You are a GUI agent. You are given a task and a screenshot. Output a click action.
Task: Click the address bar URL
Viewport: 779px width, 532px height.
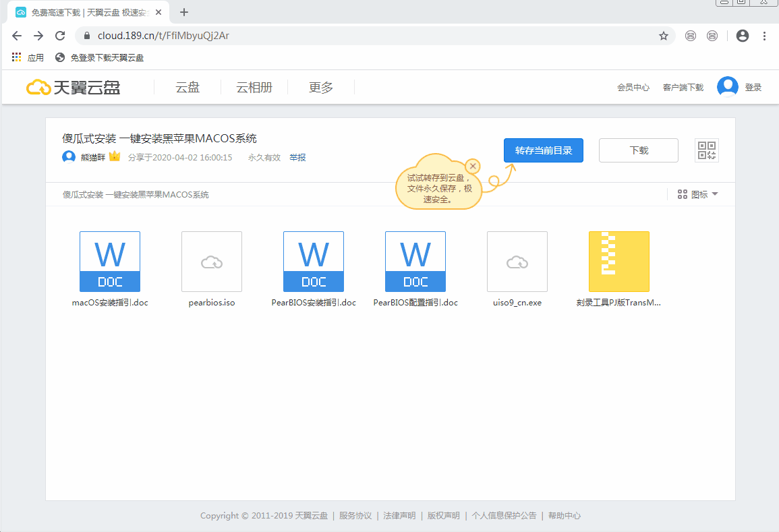pos(163,36)
